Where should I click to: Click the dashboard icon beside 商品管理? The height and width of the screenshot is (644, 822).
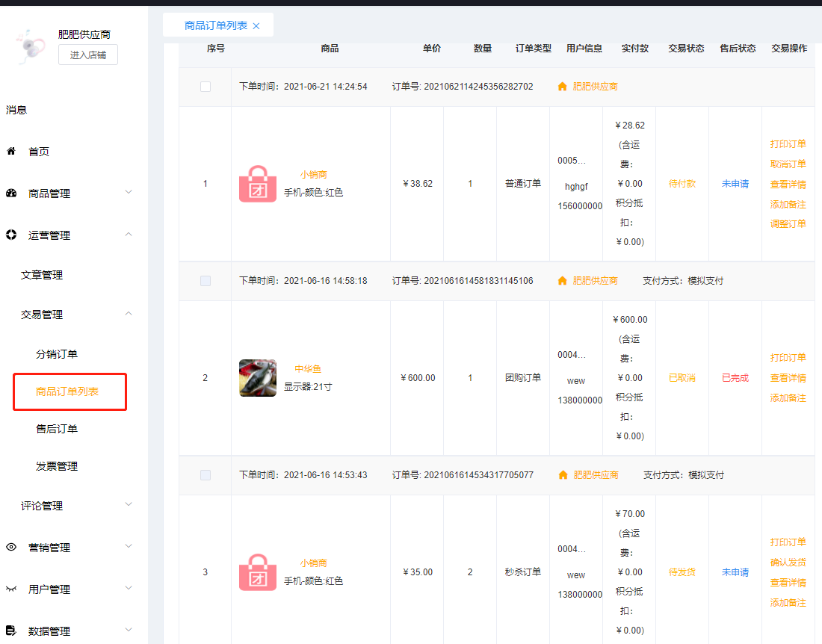tap(11, 193)
